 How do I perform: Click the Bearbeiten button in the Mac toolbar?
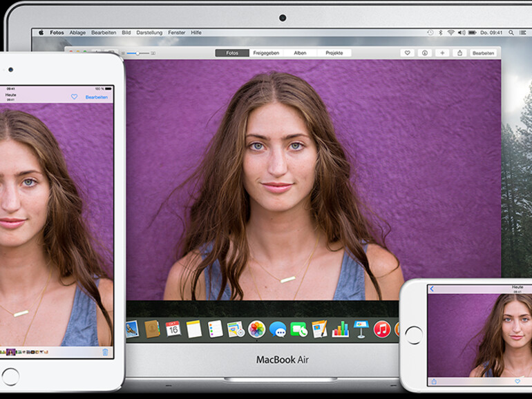coord(483,53)
